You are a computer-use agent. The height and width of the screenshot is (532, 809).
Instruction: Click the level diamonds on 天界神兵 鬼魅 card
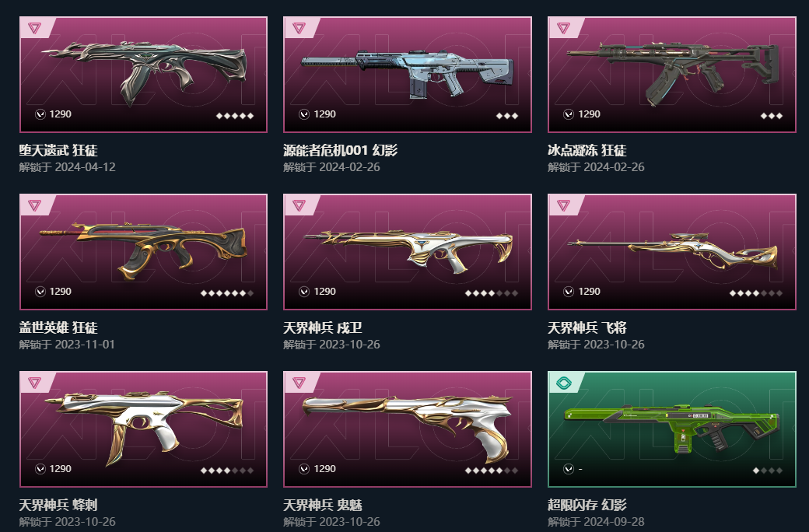491,470
